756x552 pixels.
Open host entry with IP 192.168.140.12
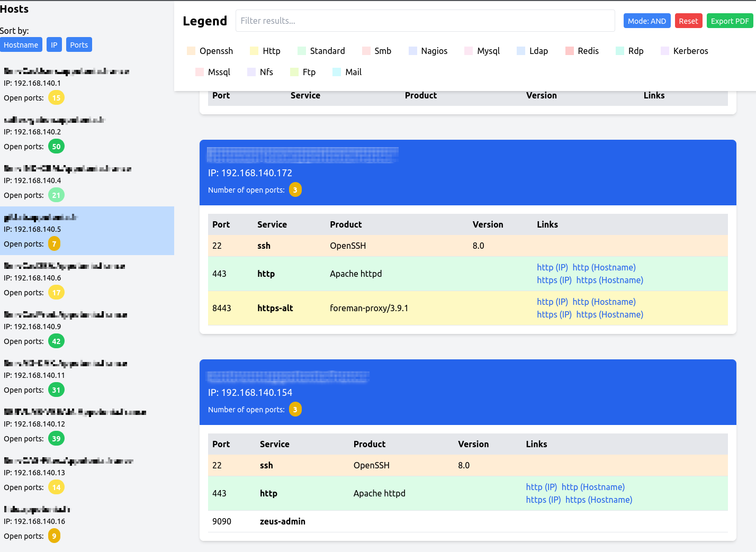(87, 426)
